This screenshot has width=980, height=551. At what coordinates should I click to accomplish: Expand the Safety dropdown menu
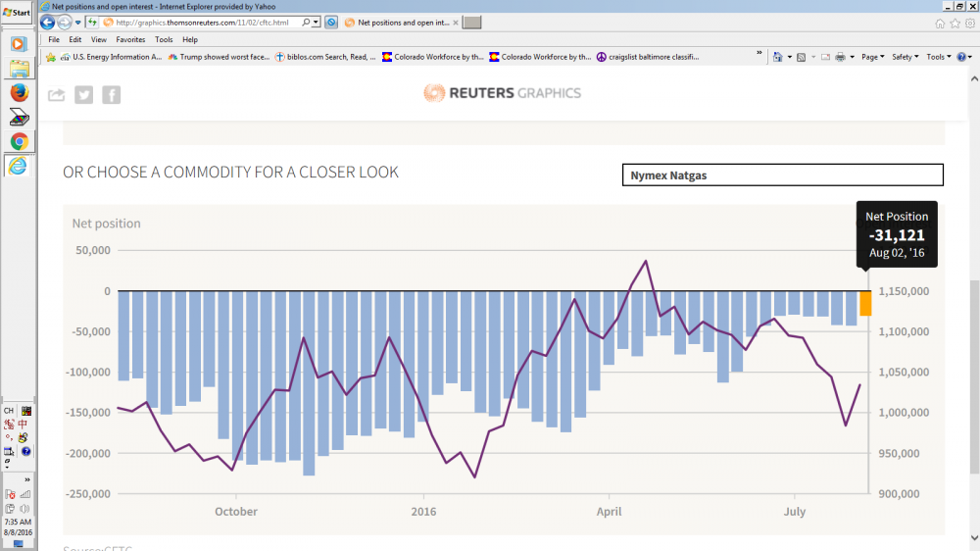tap(905, 57)
